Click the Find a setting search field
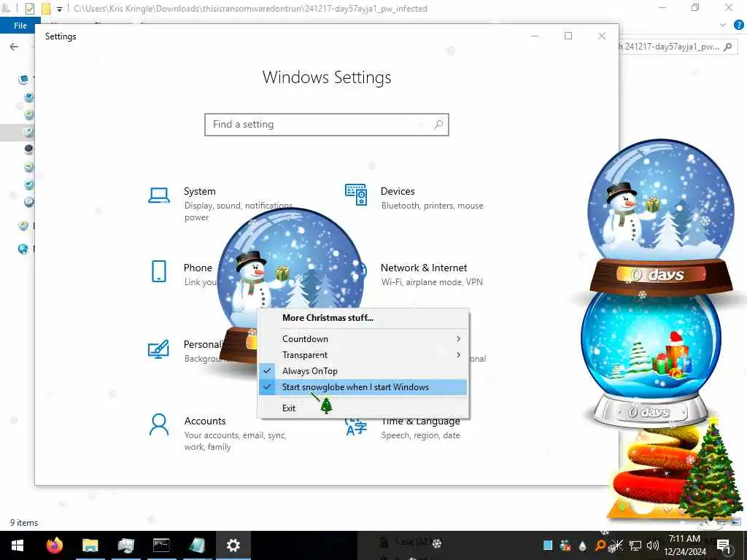The image size is (747, 560). click(327, 124)
